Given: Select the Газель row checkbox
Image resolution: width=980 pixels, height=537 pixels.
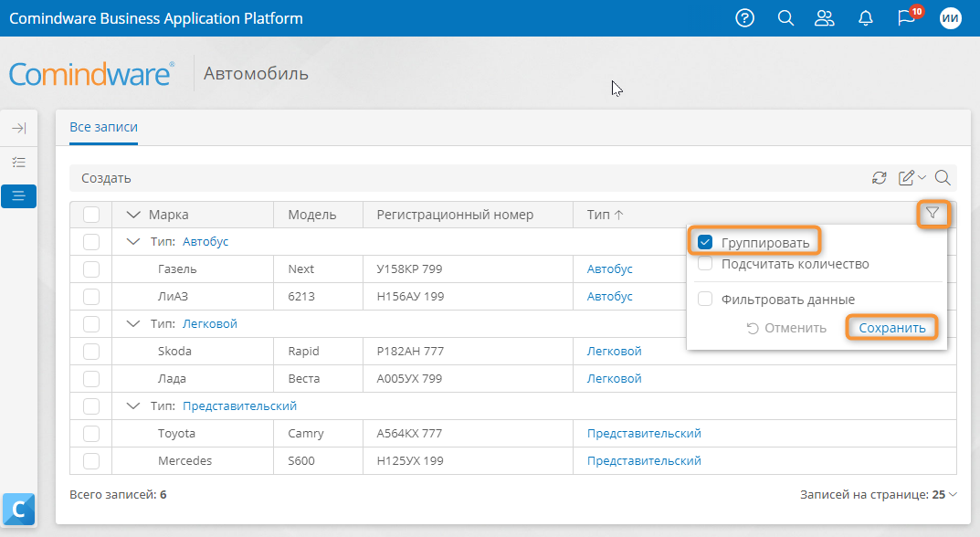Looking at the screenshot, I should click(x=91, y=269).
